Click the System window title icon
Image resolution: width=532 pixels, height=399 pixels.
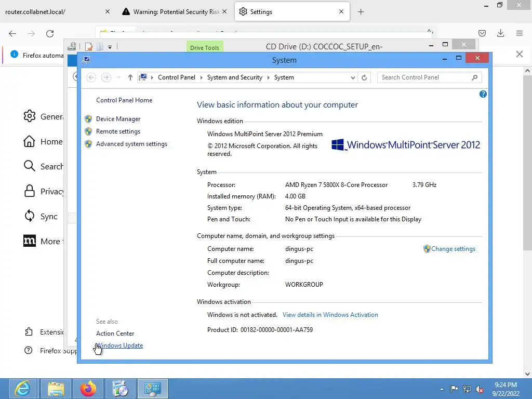point(87,60)
